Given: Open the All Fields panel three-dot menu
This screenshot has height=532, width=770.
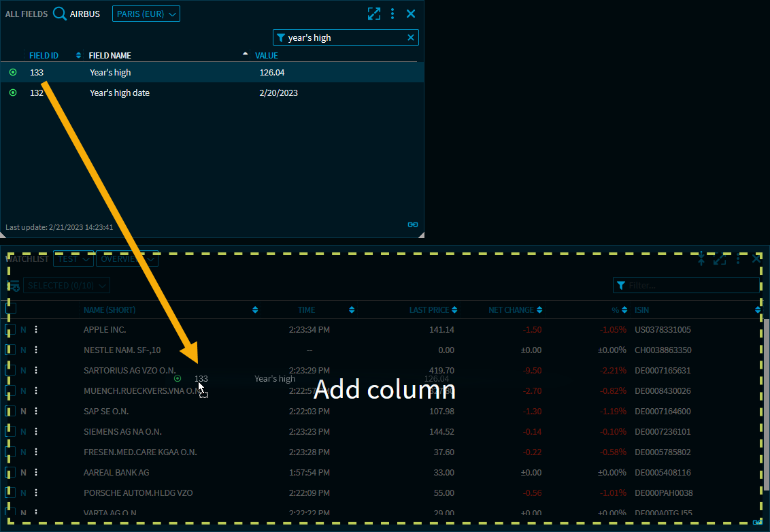Looking at the screenshot, I should click(x=392, y=14).
